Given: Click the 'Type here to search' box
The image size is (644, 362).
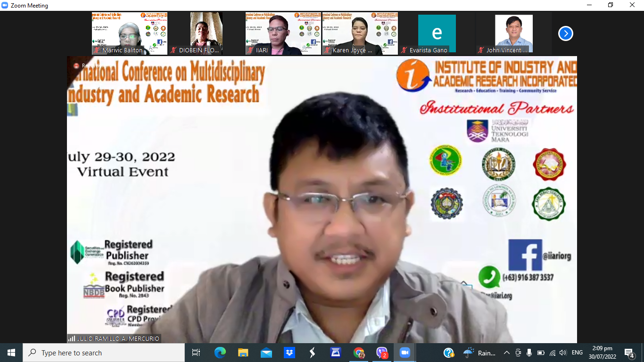Looking at the screenshot, I should click(x=104, y=353).
